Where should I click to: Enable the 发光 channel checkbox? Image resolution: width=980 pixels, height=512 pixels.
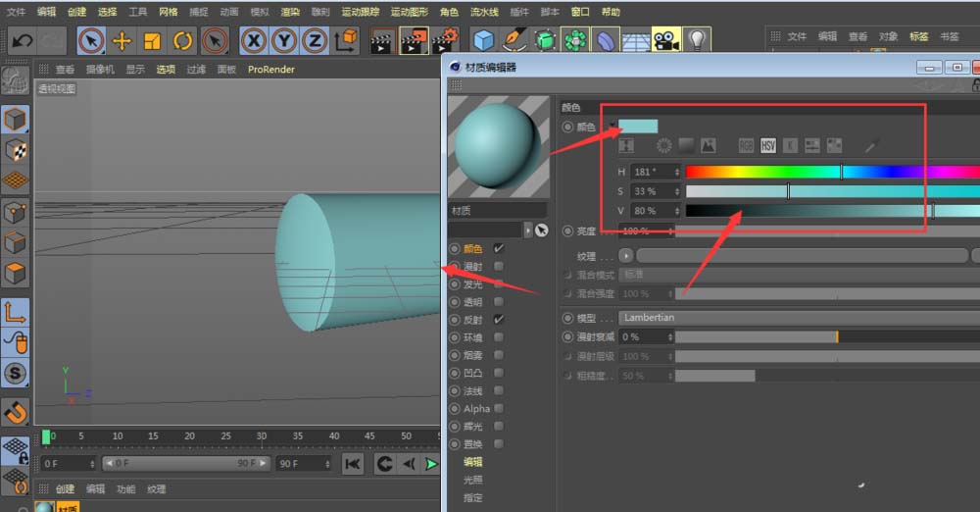(x=499, y=284)
